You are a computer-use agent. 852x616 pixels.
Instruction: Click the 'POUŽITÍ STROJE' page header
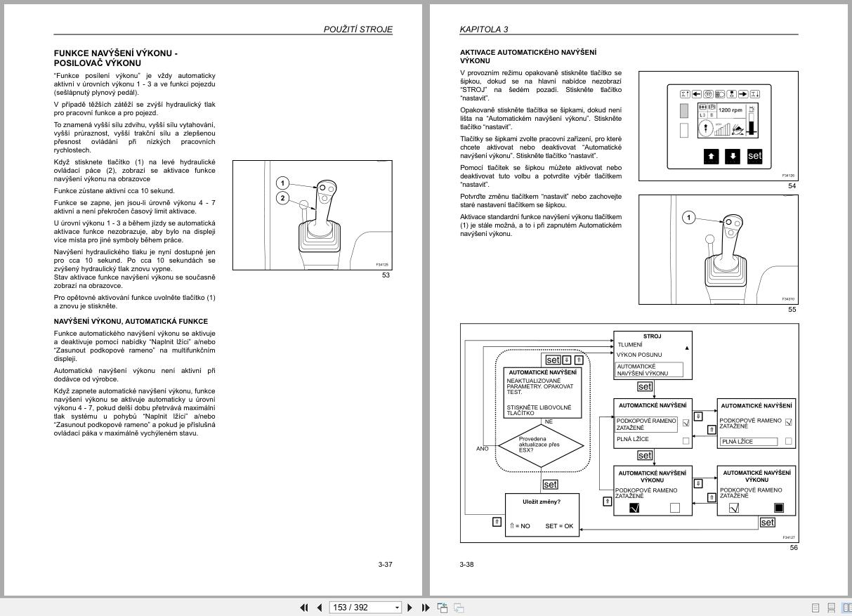358,30
